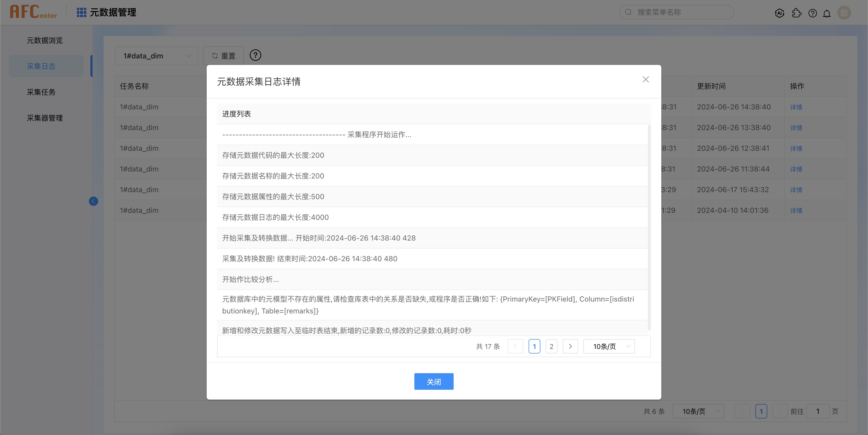
Task: Go to page 2 of progress list
Action: [x=551, y=346]
